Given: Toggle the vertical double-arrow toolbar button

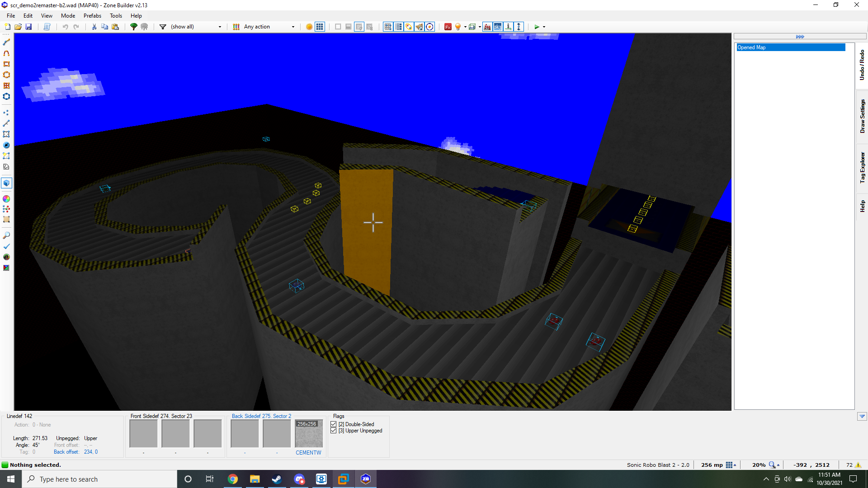Looking at the screenshot, I should 519,27.
